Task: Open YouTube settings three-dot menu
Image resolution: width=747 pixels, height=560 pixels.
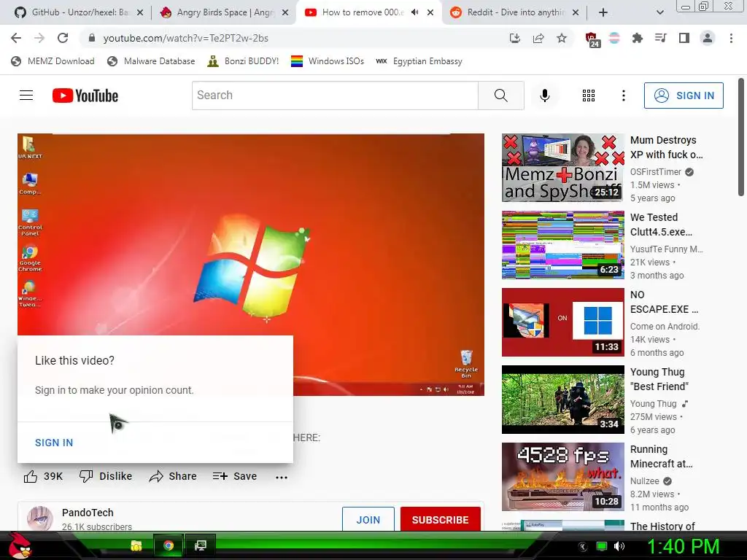Action: coord(623,96)
